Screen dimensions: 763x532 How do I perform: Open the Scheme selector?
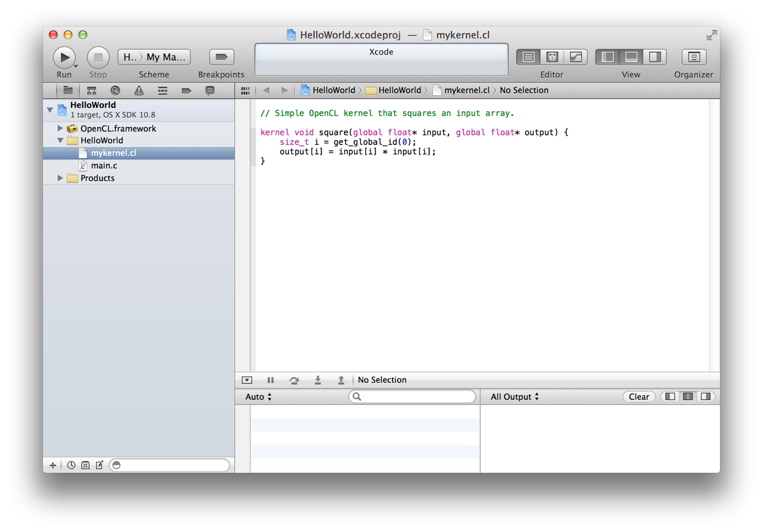tap(154, 57)
